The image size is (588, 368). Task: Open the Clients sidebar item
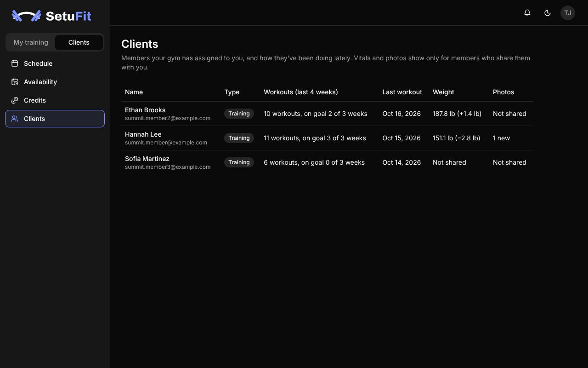(55, 119)
